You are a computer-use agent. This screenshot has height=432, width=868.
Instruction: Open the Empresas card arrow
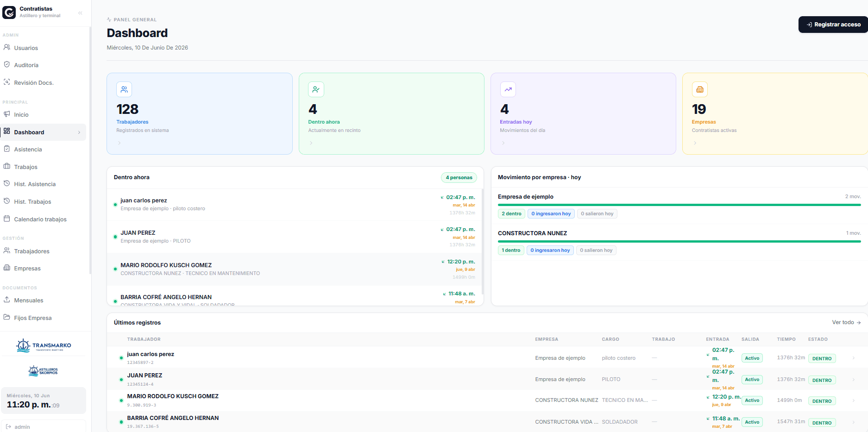pyautogui.click(x=695, y=143)
